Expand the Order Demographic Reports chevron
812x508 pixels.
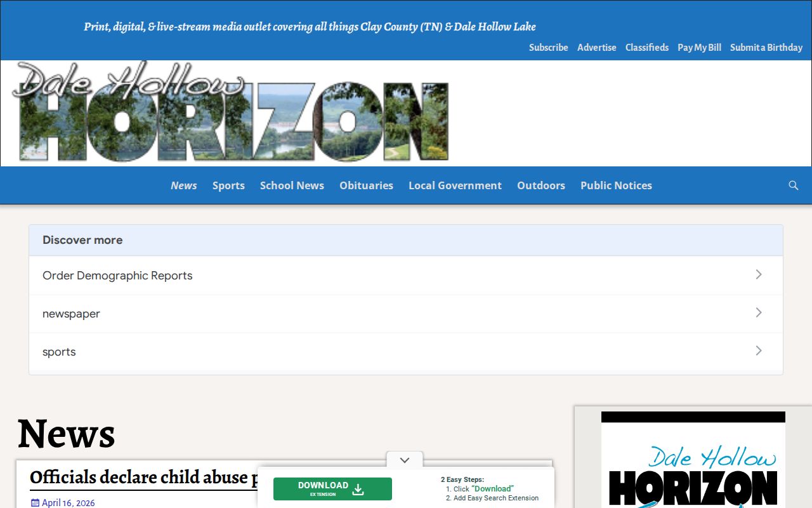[x=759, y=274]
